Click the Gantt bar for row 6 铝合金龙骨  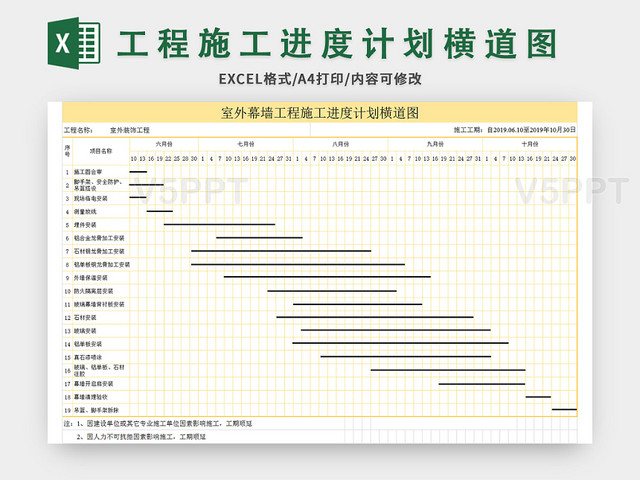pos(259,238)
